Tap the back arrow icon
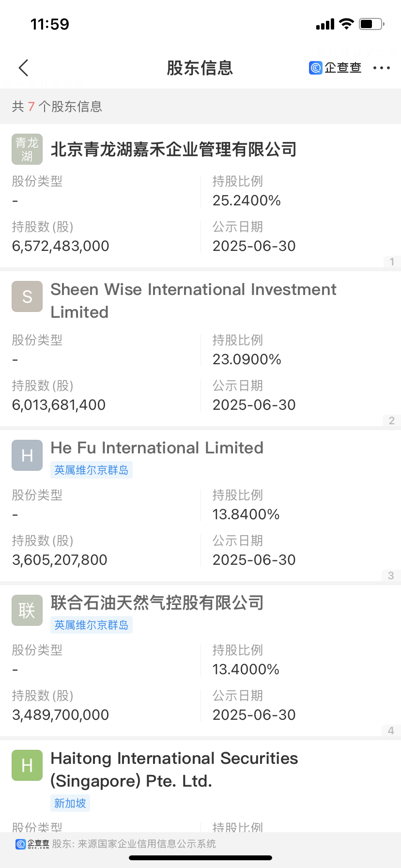Image resolution: width=401 pixels, height=868 pixels. [23, 68]
